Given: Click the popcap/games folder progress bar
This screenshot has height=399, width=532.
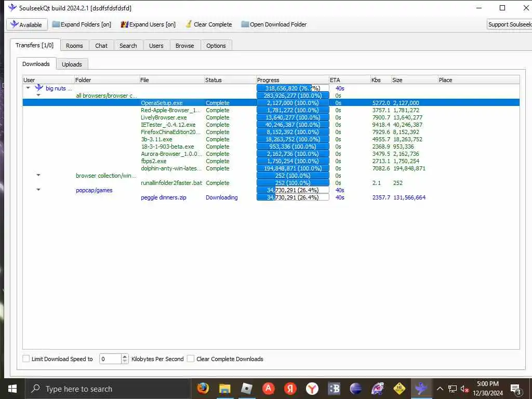Looking at the screenshot, I should coord(293,190).
